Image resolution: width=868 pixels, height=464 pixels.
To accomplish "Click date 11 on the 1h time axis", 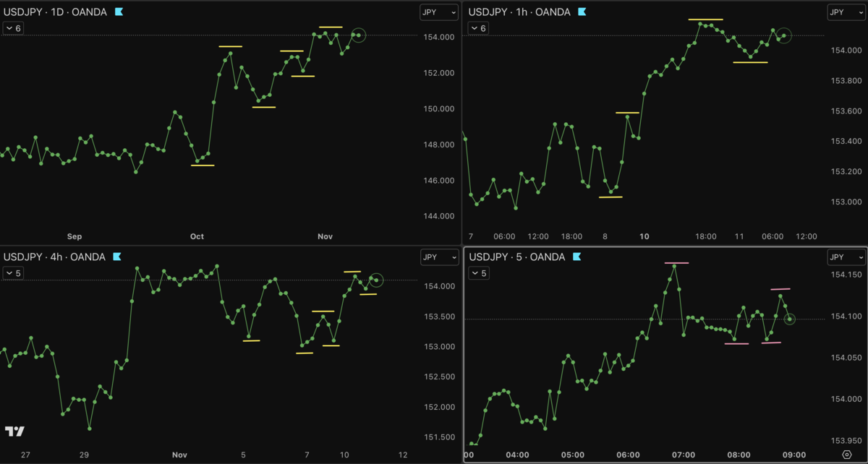I will pyautogui.click(x=739, y=236).
